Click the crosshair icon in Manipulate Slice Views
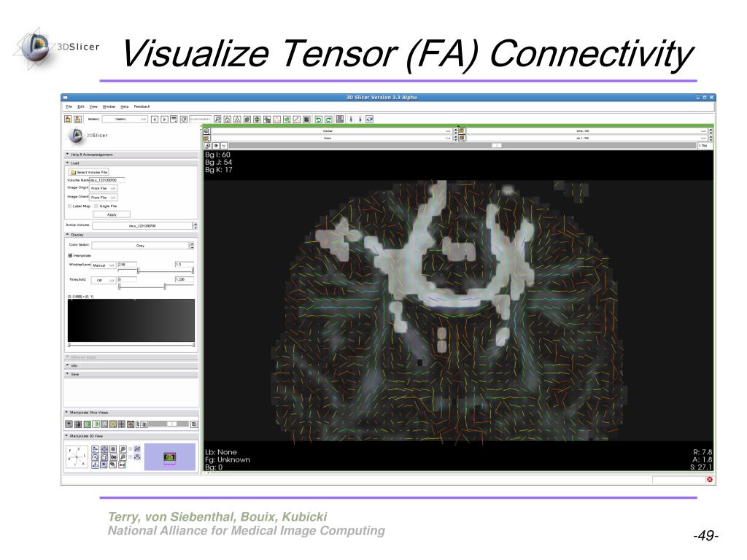This screenshot has height=560, width=747. 122,424
